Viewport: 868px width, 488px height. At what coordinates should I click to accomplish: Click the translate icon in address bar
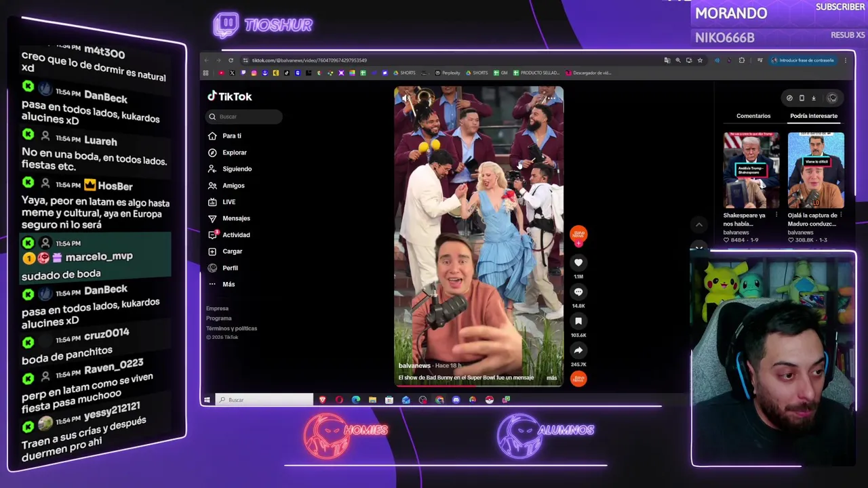[667, 60]
